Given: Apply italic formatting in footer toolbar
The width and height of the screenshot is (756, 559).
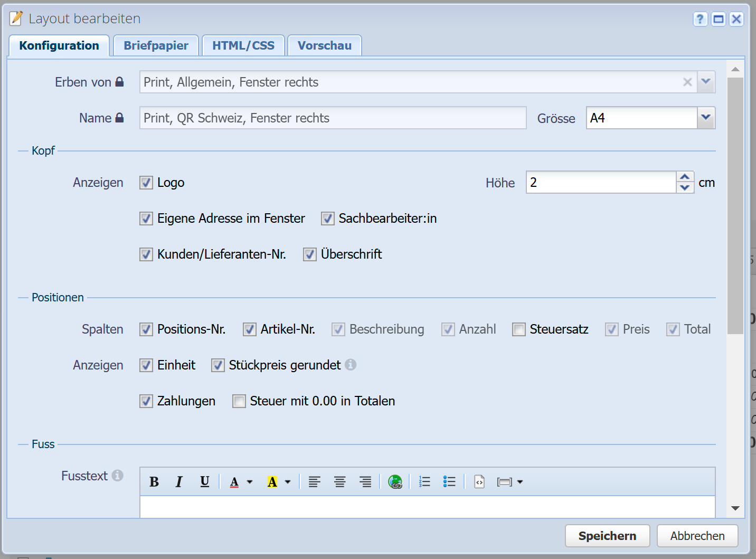Looking at the screenshot, I should [x=179, y=482].
